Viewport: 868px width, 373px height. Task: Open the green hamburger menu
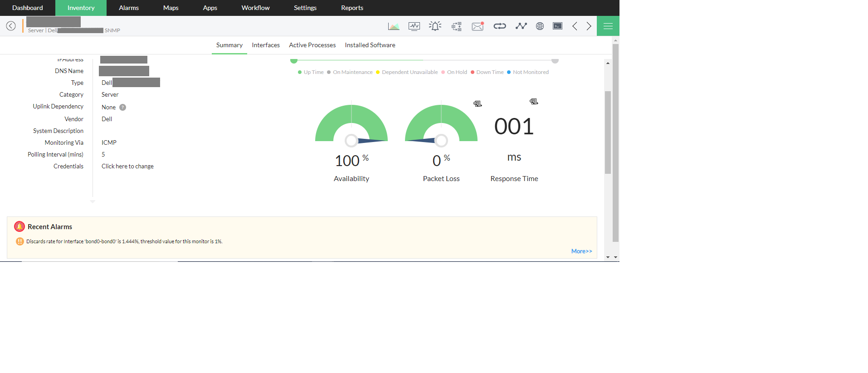(x=608, y=26)
